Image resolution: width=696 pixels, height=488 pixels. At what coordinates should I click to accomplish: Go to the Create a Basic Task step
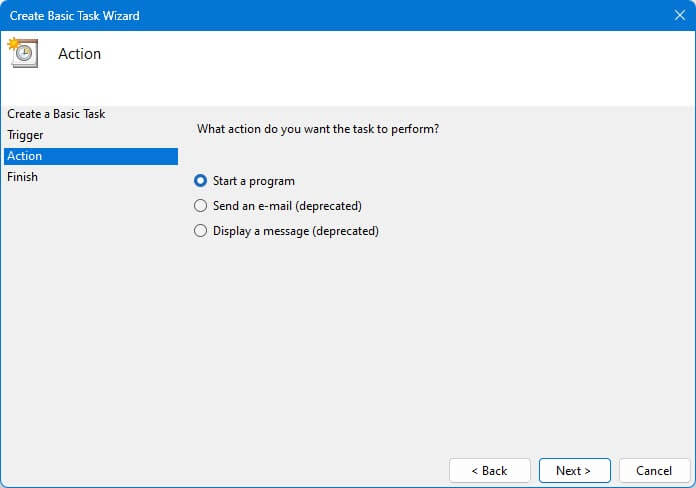(x=56, y=114)
